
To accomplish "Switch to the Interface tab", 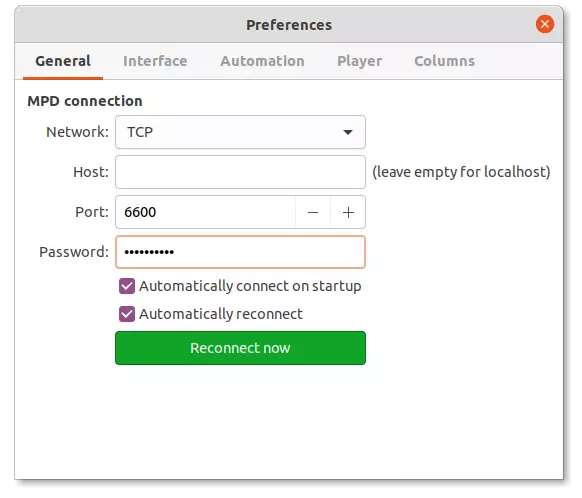I will (155, 61).
